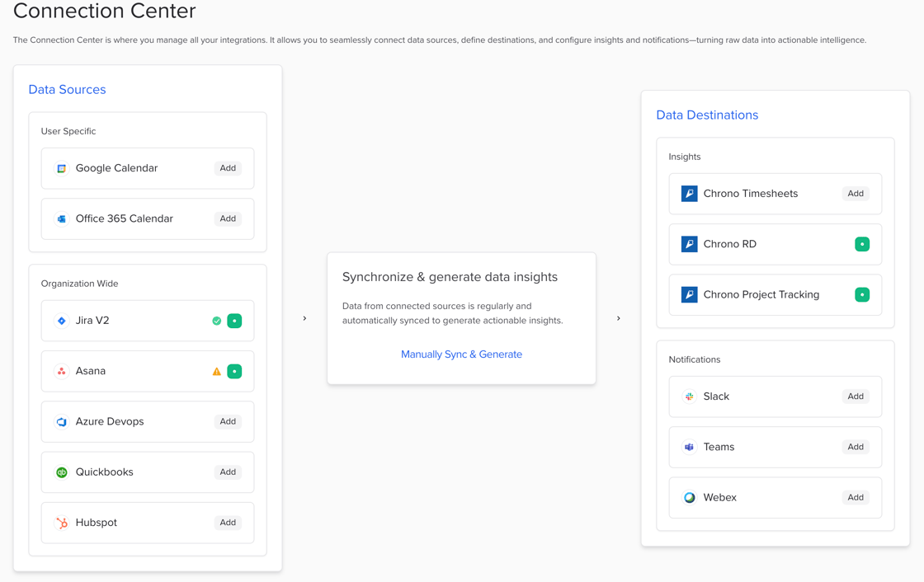The image size is (924, 582).
Task: Add the Office 365 Calendar connection
Action: click(228, 218)
